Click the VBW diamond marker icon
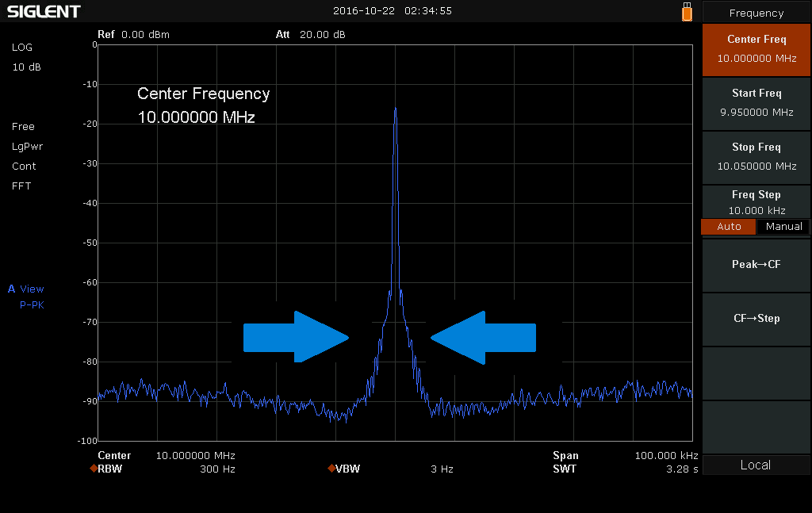This screenshot has width=812, height=513. (x=331, y=469)
